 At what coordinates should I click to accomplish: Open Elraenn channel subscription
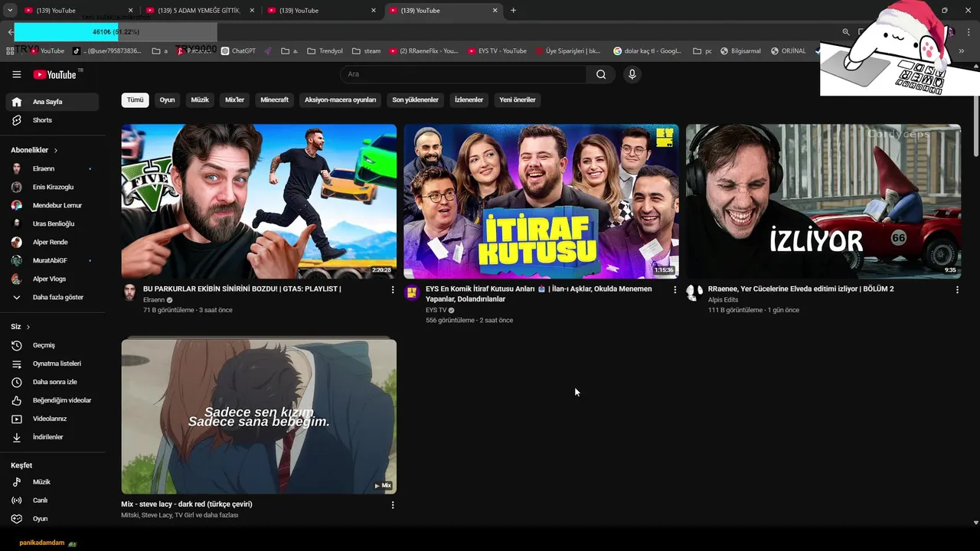click(52, 168)
